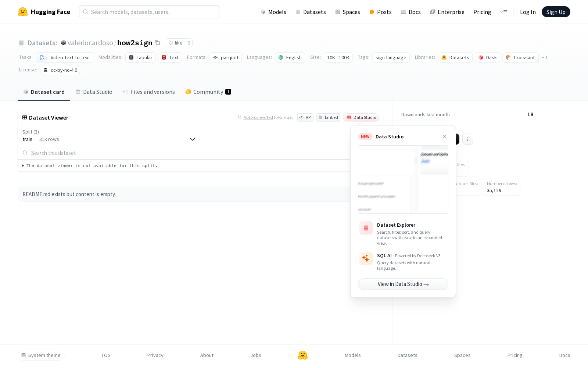Open Docs footer link

pos(564,355)
